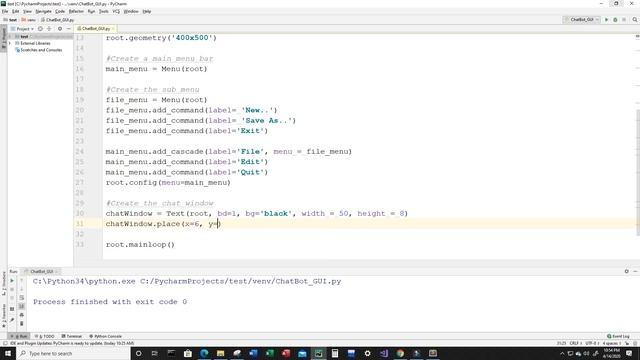Click ChatBot_GUI.py breadcrumb in navigation bar

[58, 20]
